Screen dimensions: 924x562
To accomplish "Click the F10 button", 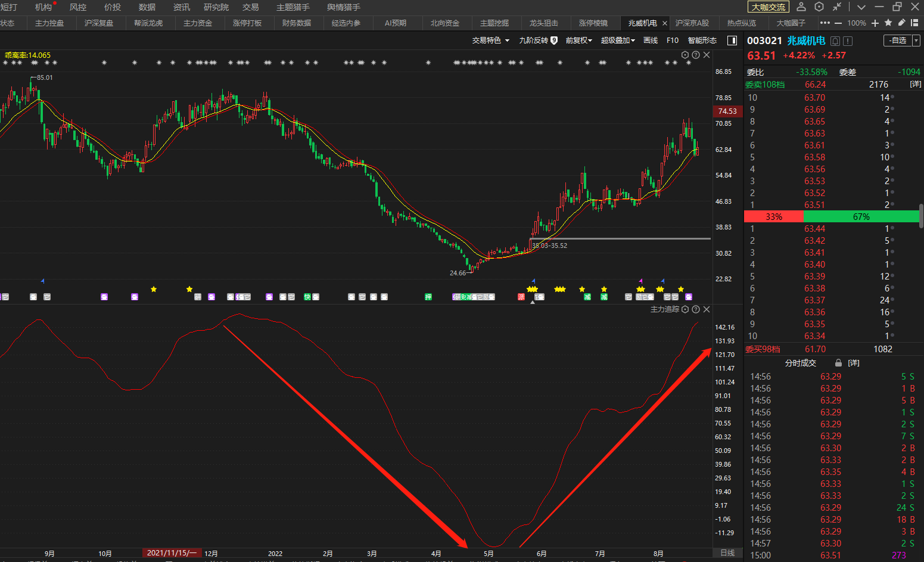I will (x=672, y=41).
